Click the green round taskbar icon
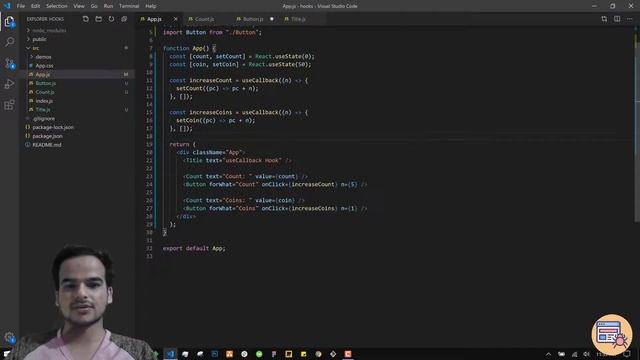The image size is (640, 360). coord(259,354)
